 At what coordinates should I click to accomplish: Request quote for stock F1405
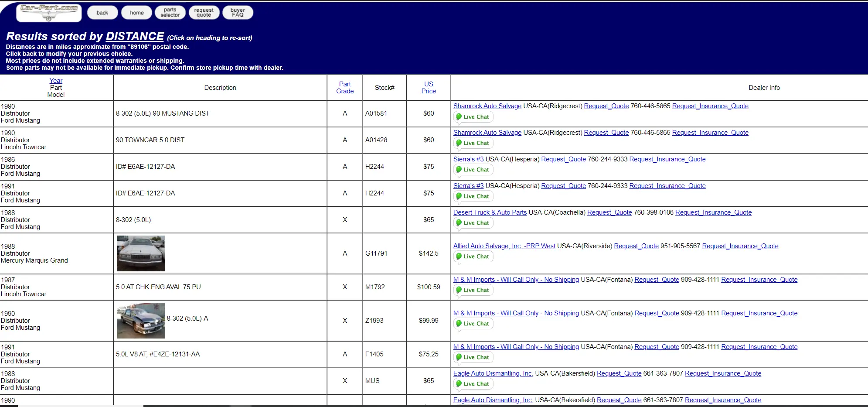point(657,347)
